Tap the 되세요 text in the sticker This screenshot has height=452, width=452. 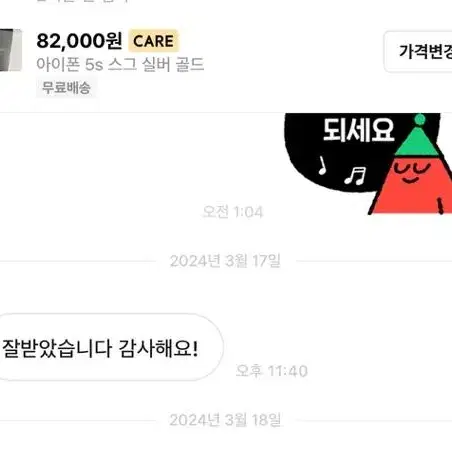pos(358,130)
